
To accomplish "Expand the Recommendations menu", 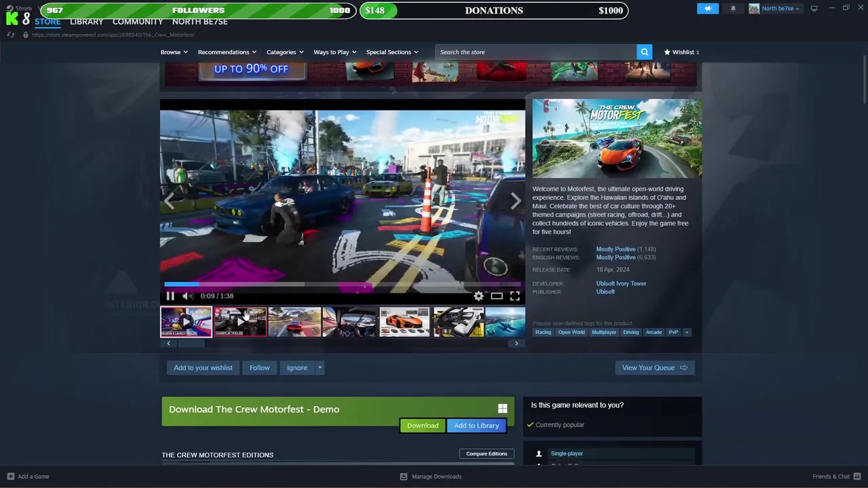I will coord(227,52).
